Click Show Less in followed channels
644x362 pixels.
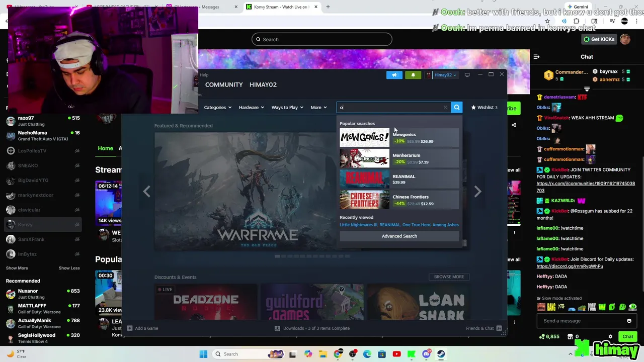[x=69, y=268]
